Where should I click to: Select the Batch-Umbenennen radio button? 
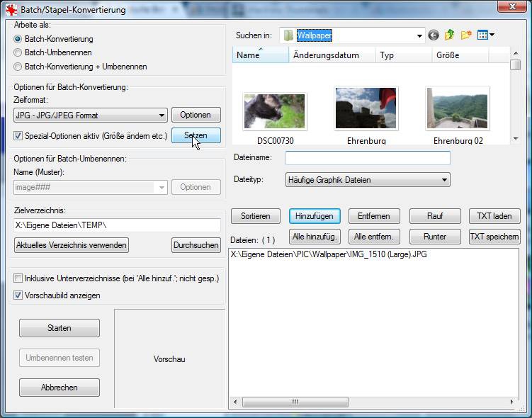(18, 52)
